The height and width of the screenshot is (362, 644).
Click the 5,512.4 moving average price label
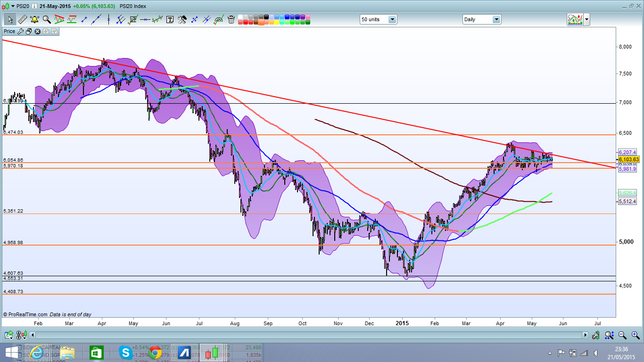coord(627,201)
